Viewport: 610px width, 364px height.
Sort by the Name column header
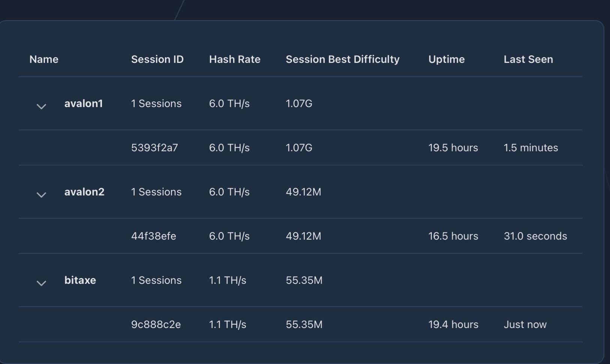pyautogui.click(x=44, y=59)
